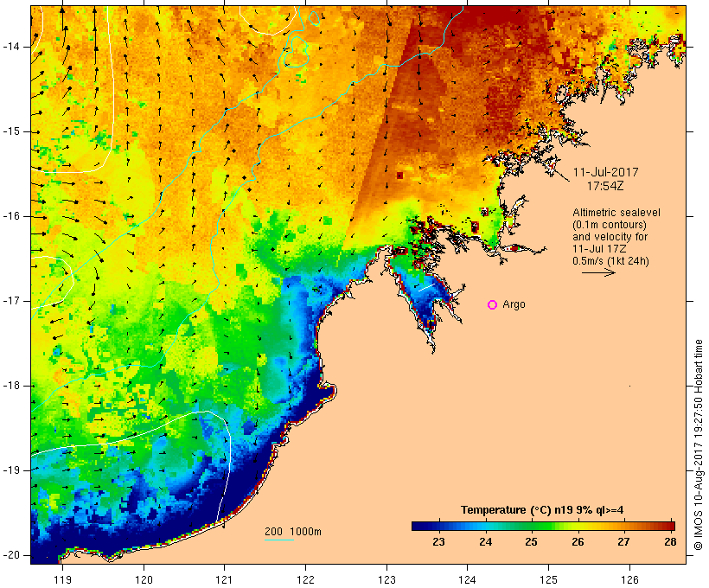Click the colorbar label 24
Screen dimensions: 709x588
click(x=485, y=542)
